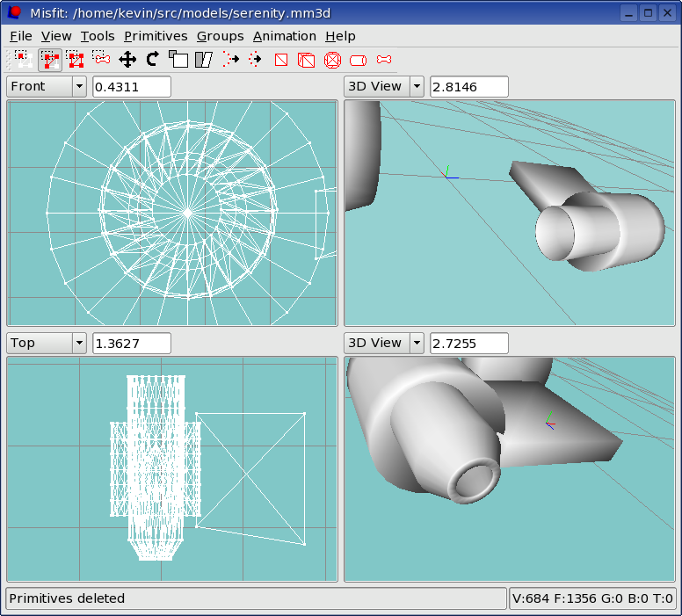The image size is (682, 616).
Task: Toggle the Select Faces tool
Action: [x=50, y=60]
